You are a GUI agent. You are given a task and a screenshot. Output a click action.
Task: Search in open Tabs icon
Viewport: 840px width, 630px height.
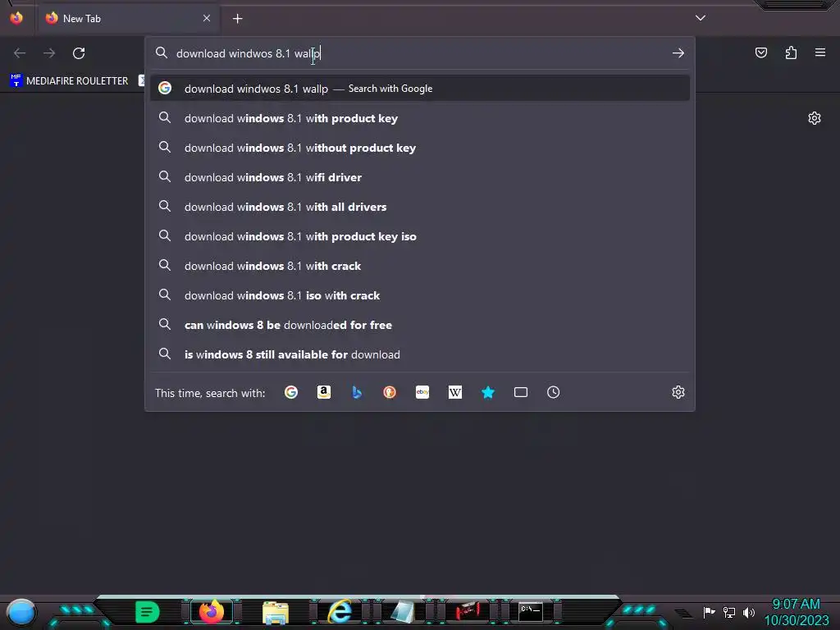[x=521, y=392]
